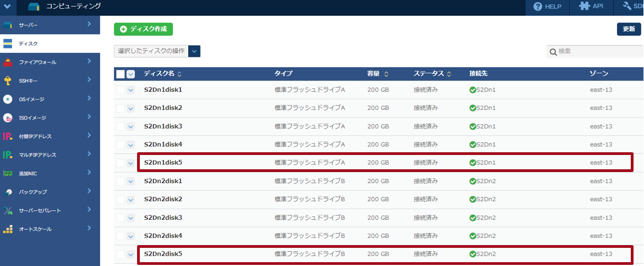Check the box for S2Dn1disk3
This screenshot has height=266, width=644.
click(x=121, y=126)
